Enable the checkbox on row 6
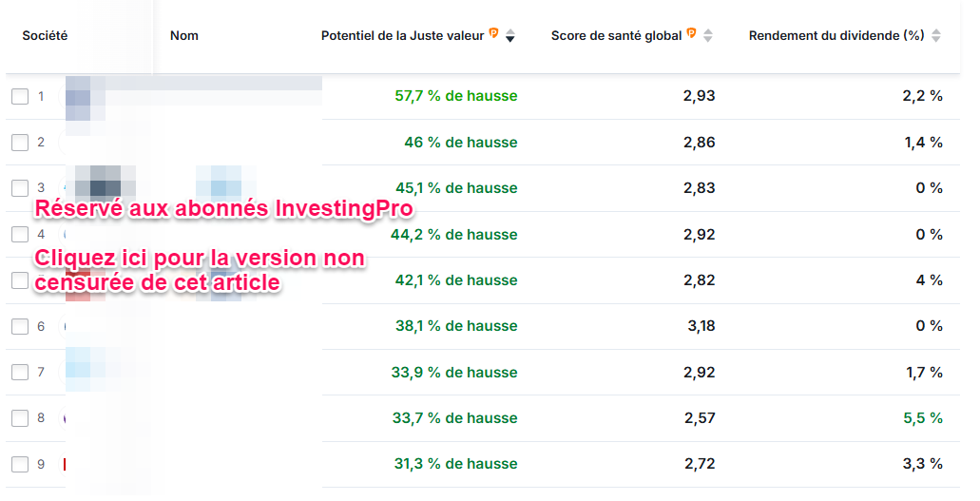This screenshot has width=980, height=501. point(20,326)
